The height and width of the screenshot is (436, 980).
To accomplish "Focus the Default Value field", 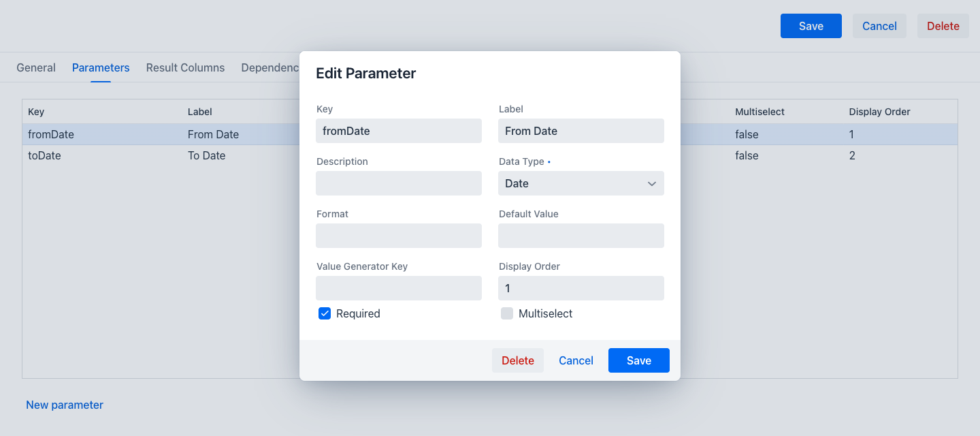I will [x=581, y=236].
